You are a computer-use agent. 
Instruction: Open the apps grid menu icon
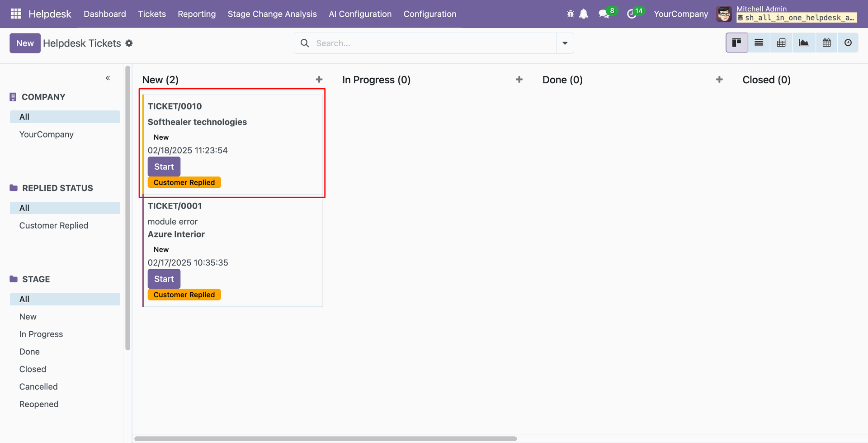tap(16, 14)
